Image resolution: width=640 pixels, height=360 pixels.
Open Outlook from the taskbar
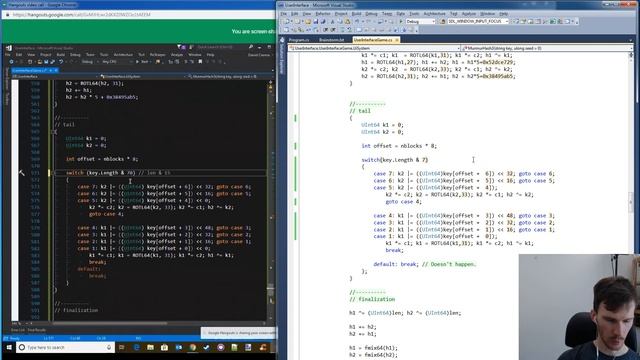178,347
